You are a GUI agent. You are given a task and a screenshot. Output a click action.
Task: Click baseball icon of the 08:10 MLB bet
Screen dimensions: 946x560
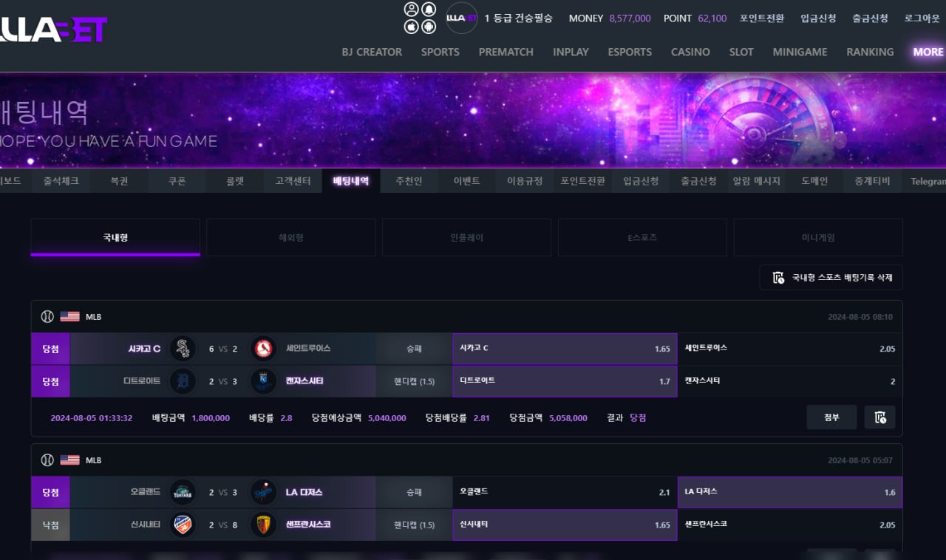pos(47,316)
